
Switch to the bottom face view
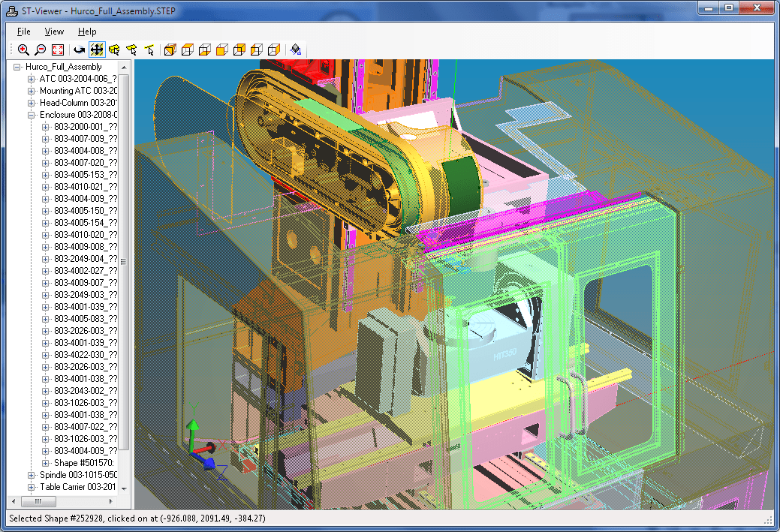pyautogui.click(x=205, y=50)
